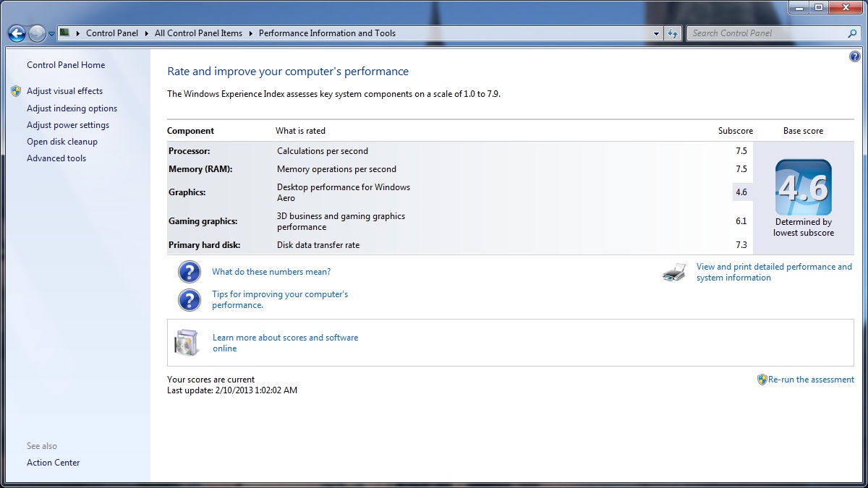Open Tips for improving your computer's performance

[280, 299]
